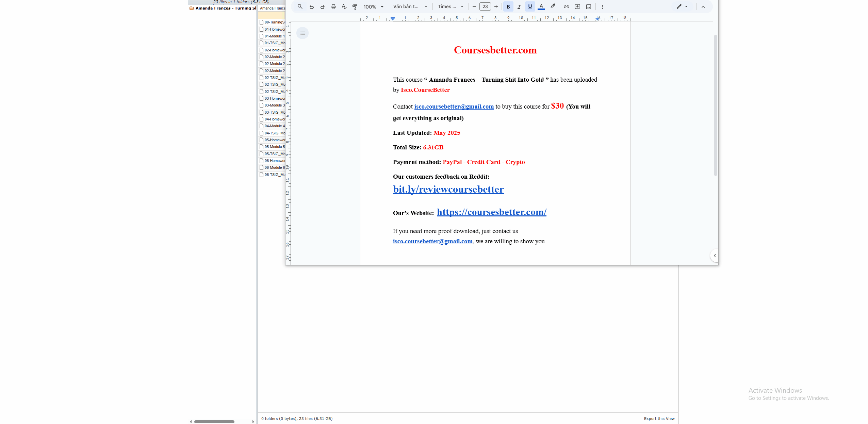Image resolution: width=868 pixels, height=424 pixels.
Task: Run spelling and grammar check
Action: coord(344,7)
